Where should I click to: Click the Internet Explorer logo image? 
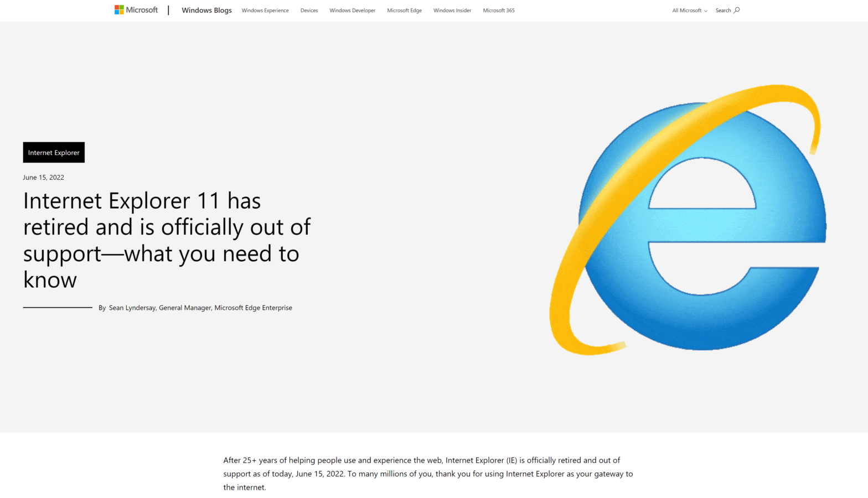point(688,219)
